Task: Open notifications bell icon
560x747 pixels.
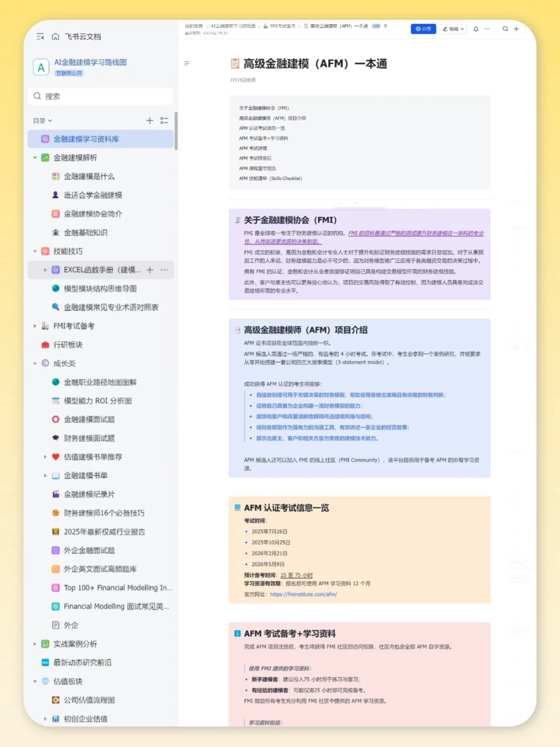Action: [x=476, y=29]
